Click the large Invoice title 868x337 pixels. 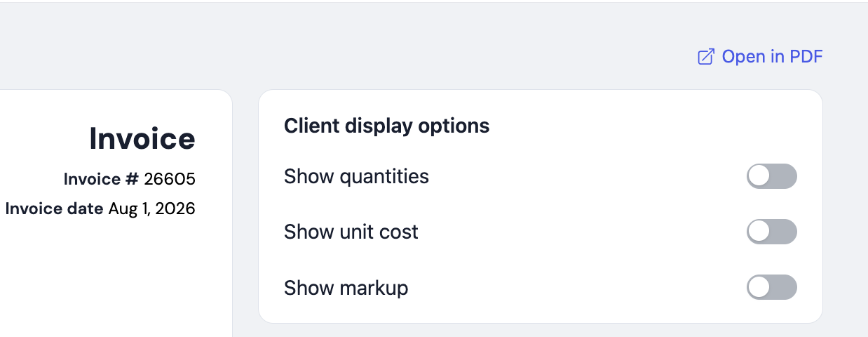point(142,138)
